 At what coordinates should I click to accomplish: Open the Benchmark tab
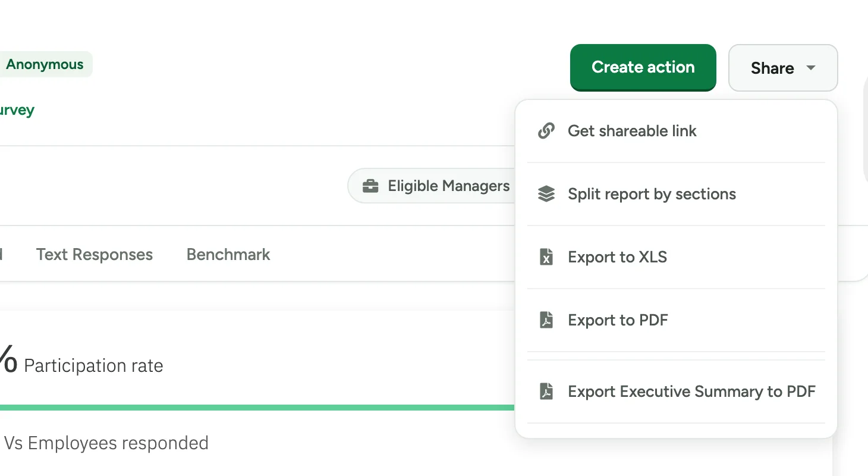coord(228,255)
